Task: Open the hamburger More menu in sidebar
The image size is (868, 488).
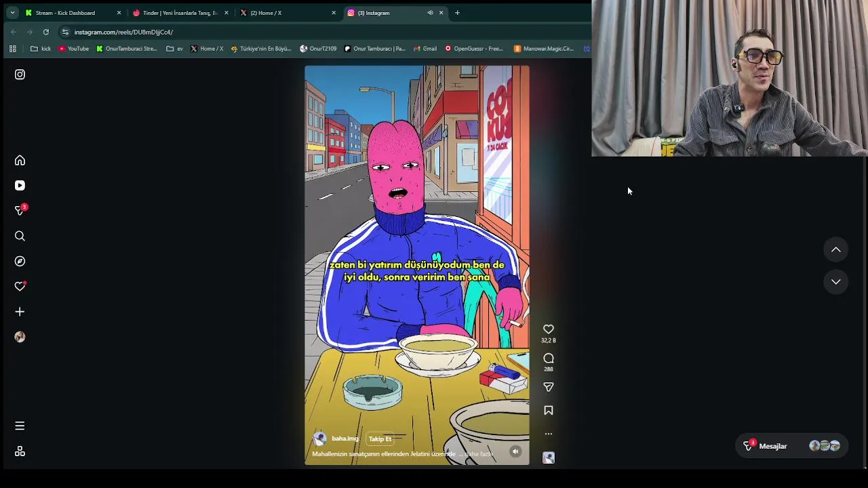Action: tap(20, 426)
